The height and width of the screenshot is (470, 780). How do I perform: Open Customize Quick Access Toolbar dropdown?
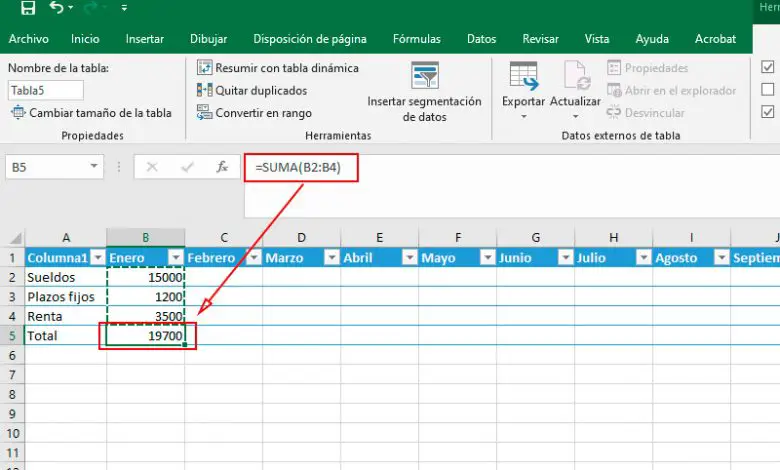pos(124,7)
